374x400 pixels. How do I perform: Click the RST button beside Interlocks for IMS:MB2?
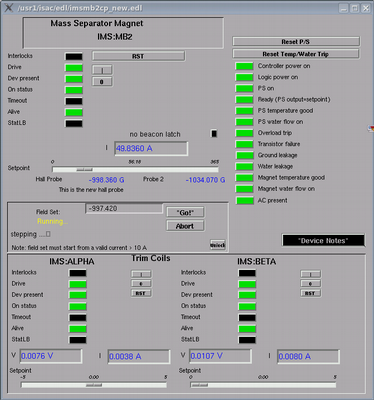[x=138, y=56]
